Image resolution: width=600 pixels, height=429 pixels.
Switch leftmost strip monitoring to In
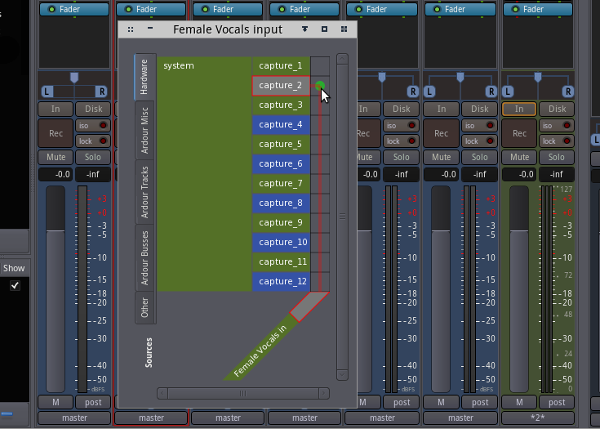tap(55, 109)
